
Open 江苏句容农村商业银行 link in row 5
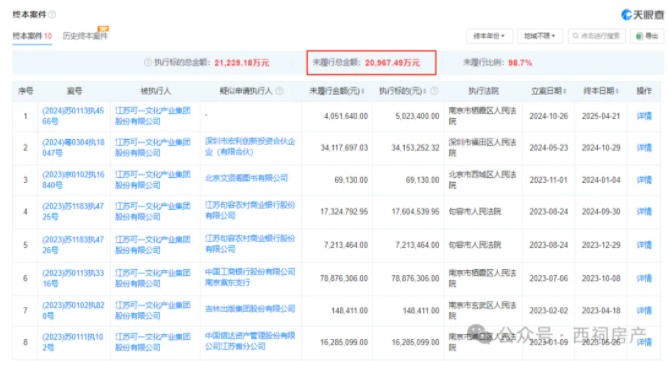(x=250, y=244)
